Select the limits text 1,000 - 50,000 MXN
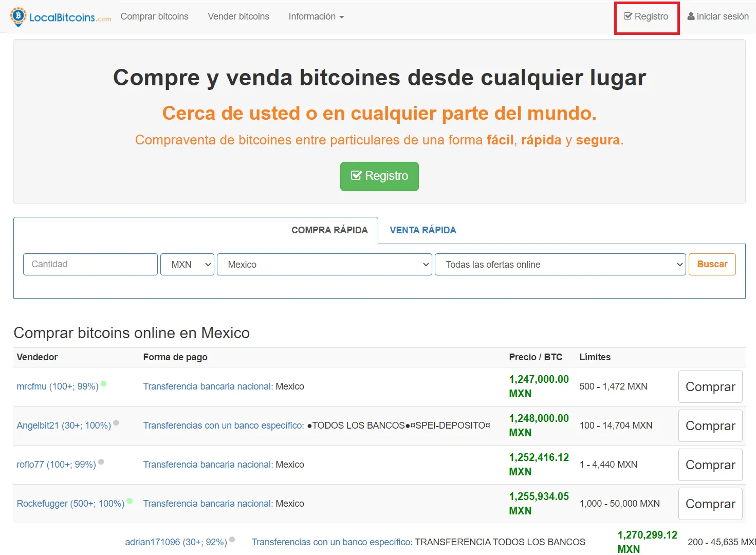This screenshot has width=756, height=555. tap(619, 504)
